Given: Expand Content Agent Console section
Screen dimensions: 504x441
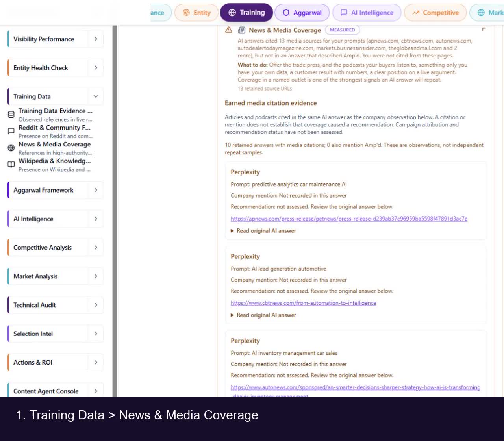Looking at the screenshot, I should (96, 391).
